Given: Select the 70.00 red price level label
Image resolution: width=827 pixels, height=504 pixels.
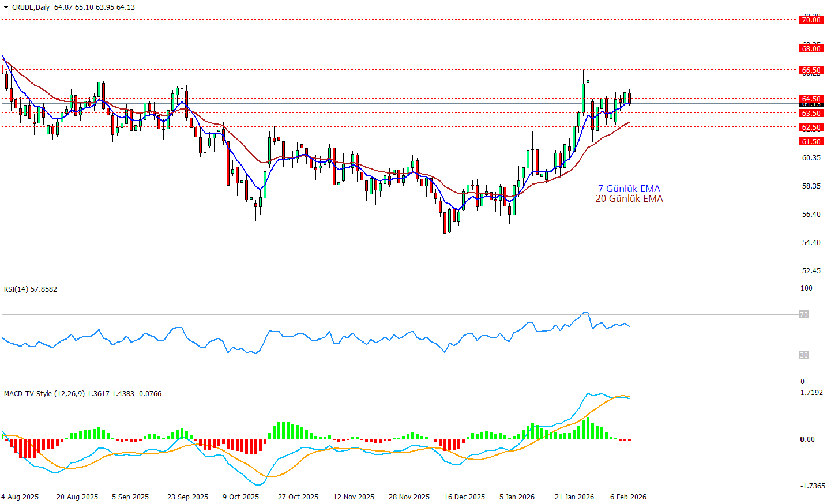Looking at the screenshot, I should tap(811, 20).
